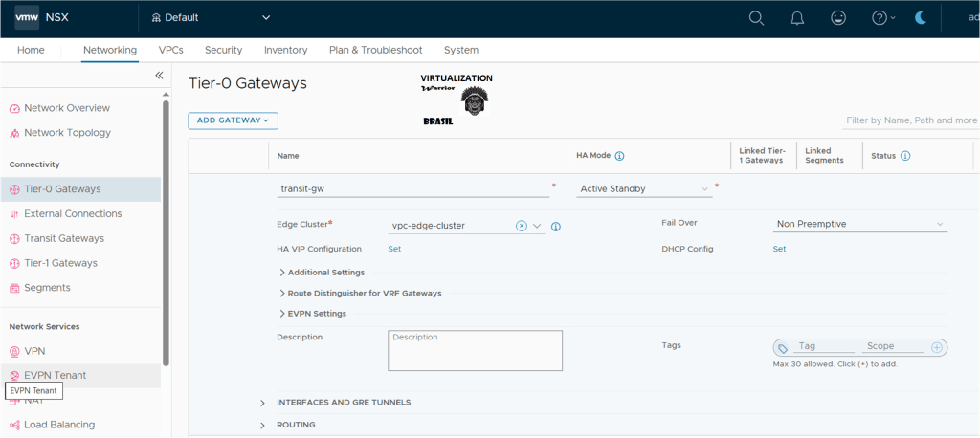Clear the vpc-edge-cluster selection
Image resolution: width=980 pixels, height=438 pixels.
pyautogui.click(x=521, y=226)
